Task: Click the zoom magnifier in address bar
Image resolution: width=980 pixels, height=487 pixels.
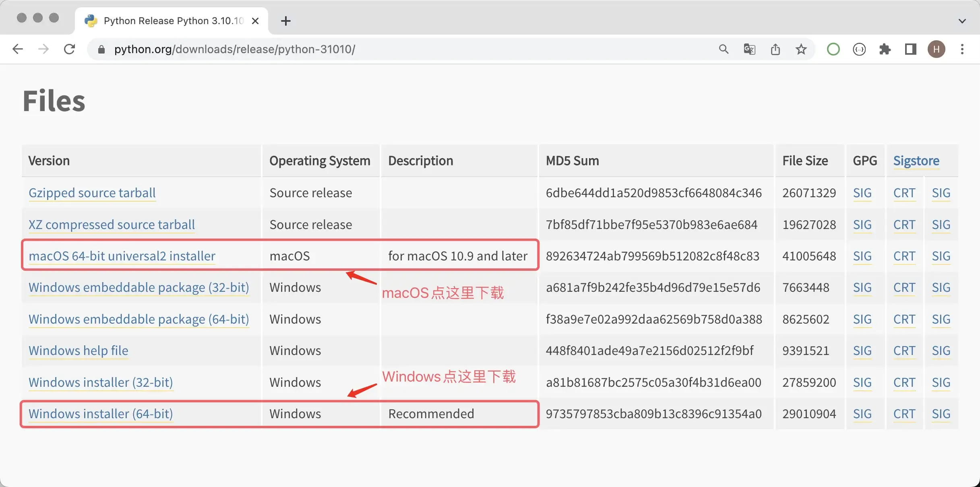Action: pos(724,49)
